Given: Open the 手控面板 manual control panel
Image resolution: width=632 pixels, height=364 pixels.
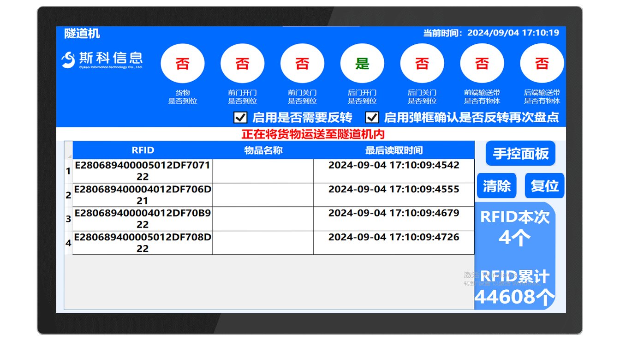Looking at the screenshot, I should coord(520,153).
